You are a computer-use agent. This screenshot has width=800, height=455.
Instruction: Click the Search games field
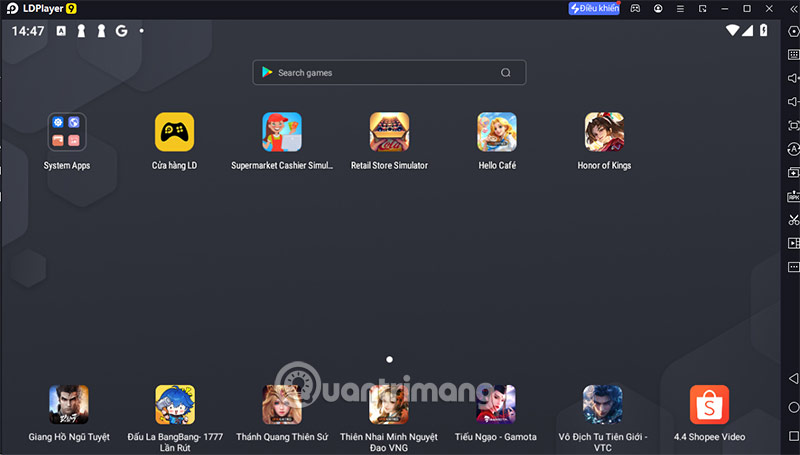pos(389,72)
